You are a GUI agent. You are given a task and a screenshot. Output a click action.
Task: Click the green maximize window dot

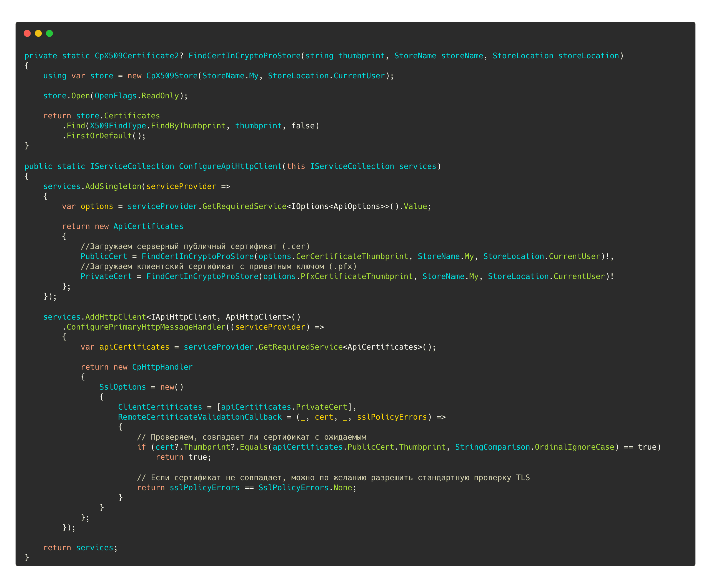click(49, 33)
